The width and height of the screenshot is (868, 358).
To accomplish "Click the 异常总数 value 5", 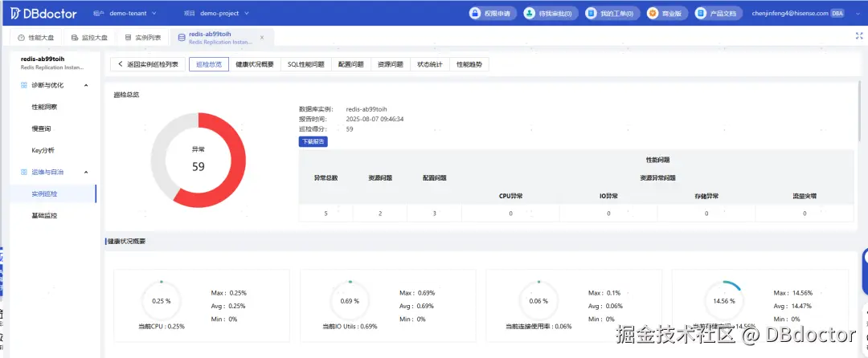I will [x=325, y=214].
